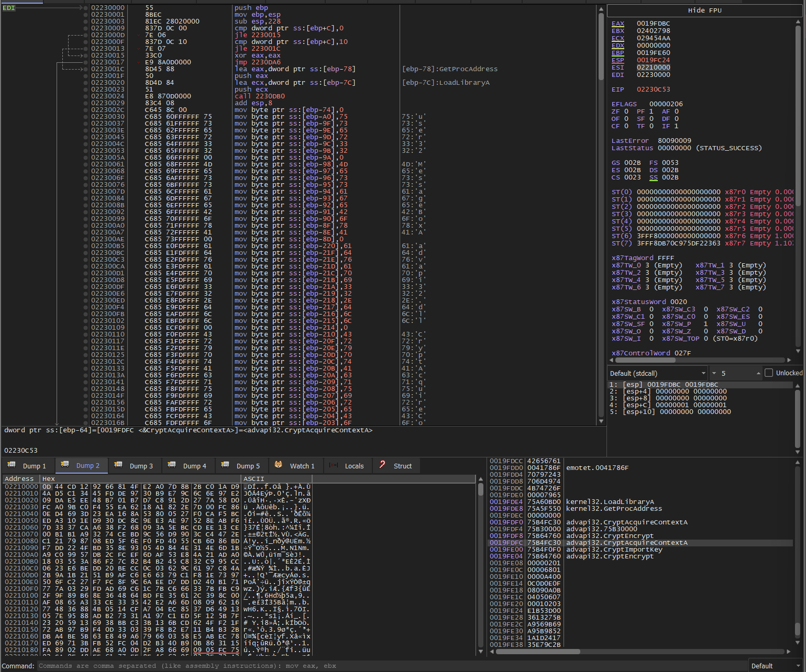Click the stack pane vertical scrollbar thumb
806x672 pixels.
(x=798, y=628)
